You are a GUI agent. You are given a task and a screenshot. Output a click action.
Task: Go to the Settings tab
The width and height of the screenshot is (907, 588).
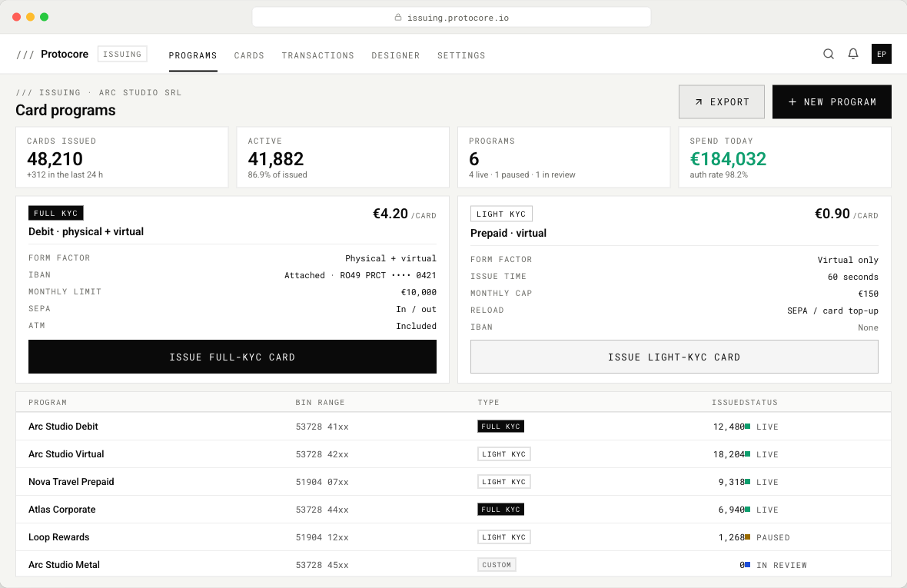tap(461, 55)
